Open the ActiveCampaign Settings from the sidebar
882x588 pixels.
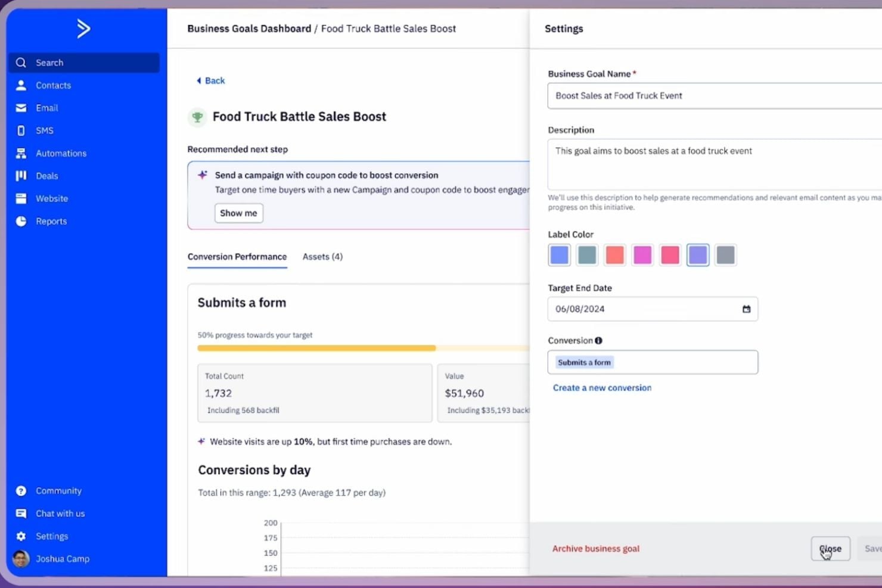point(52,536)
